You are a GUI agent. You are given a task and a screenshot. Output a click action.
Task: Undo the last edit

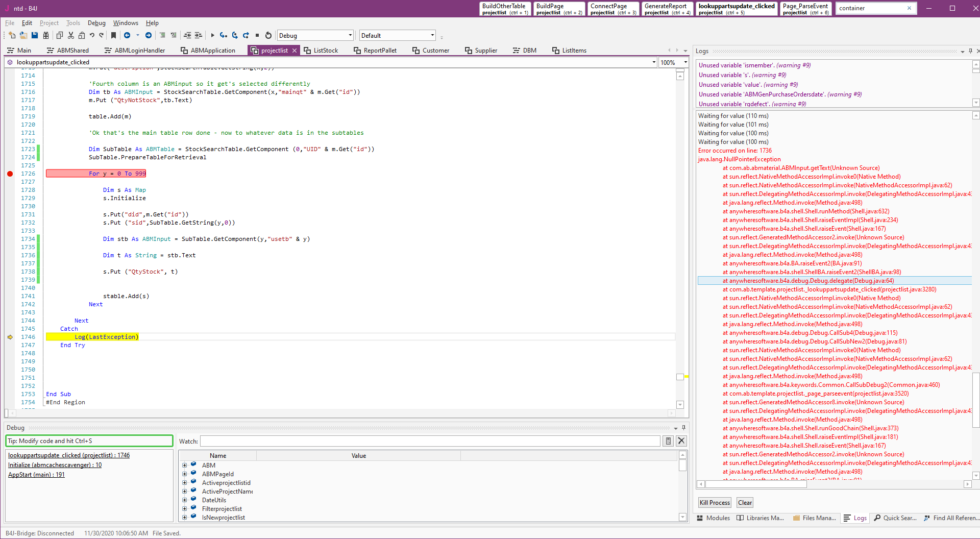(92, 35)
